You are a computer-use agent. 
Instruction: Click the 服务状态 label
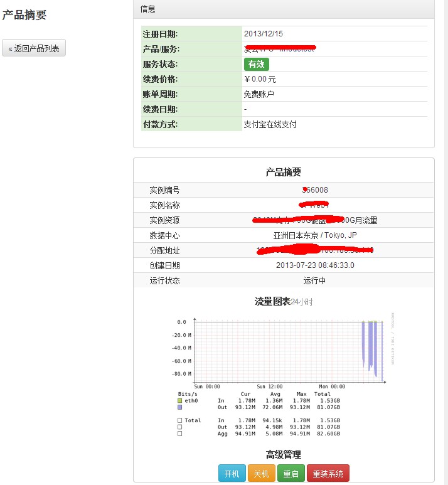coord(160,65)
